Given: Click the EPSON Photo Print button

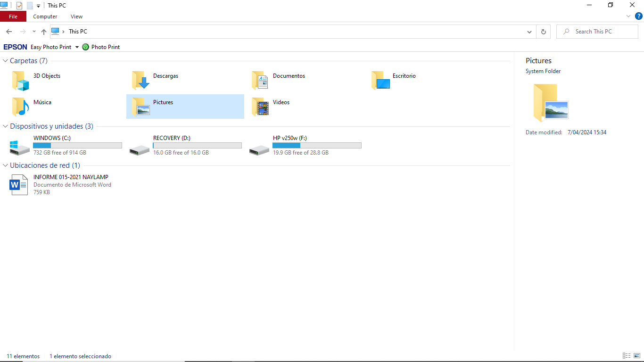Looking at the screenshot, I should coord(101,47).
